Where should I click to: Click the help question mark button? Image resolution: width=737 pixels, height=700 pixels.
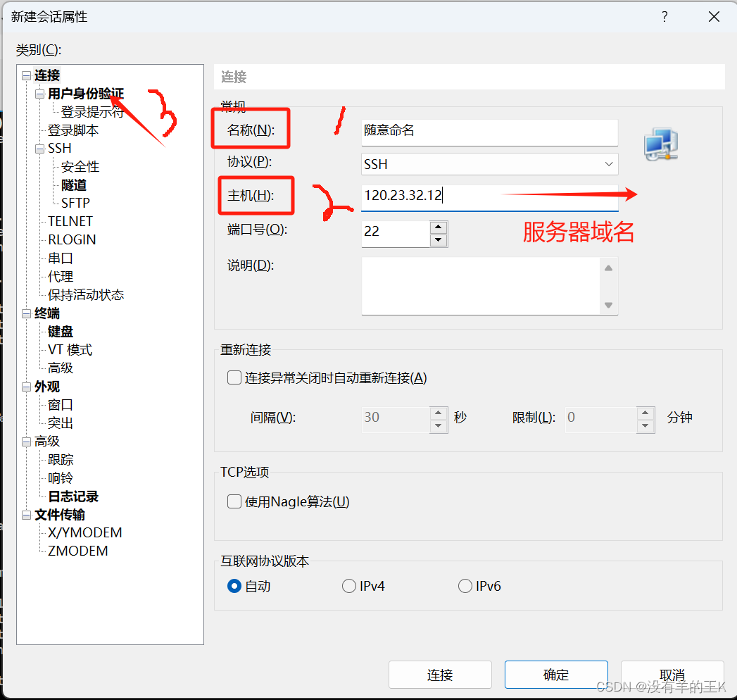pos(664,17)
